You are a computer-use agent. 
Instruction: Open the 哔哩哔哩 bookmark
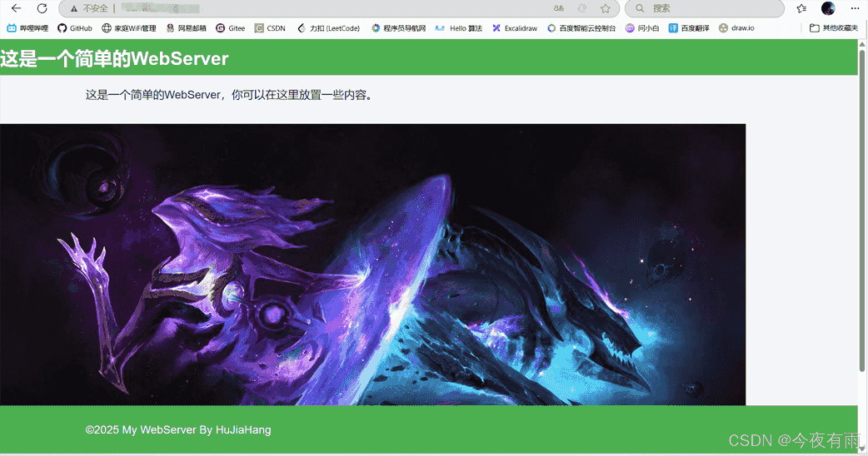click(x=27, y=28)
